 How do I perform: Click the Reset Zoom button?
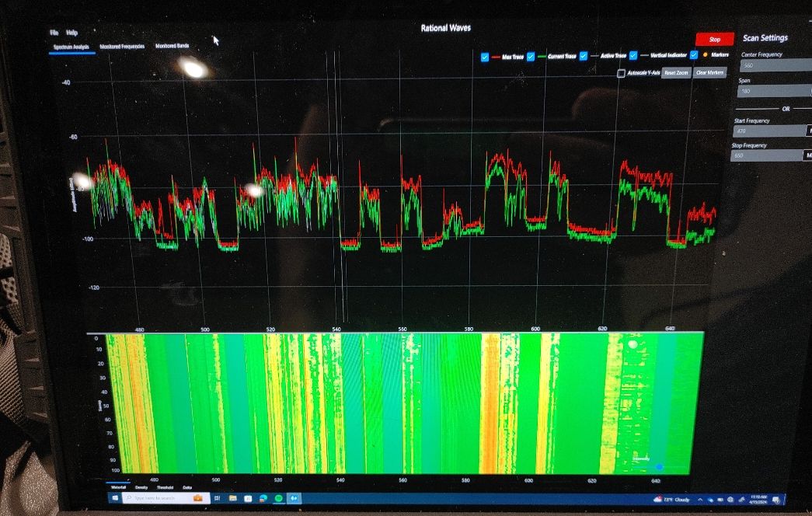pyautogui.click(x=676, y=72)
